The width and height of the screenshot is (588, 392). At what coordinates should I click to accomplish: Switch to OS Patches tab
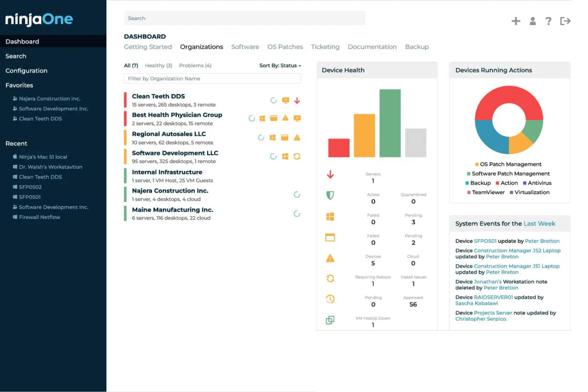285,47
